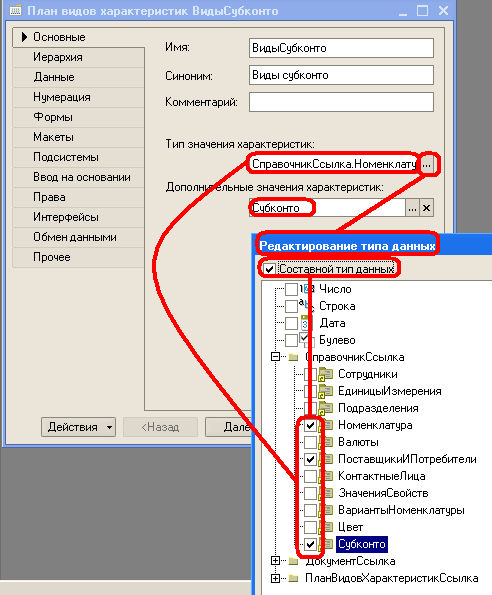This screenshot has width=492, height=595.
Task: Check the Валюты type checkbox
Action: [310, 442]
